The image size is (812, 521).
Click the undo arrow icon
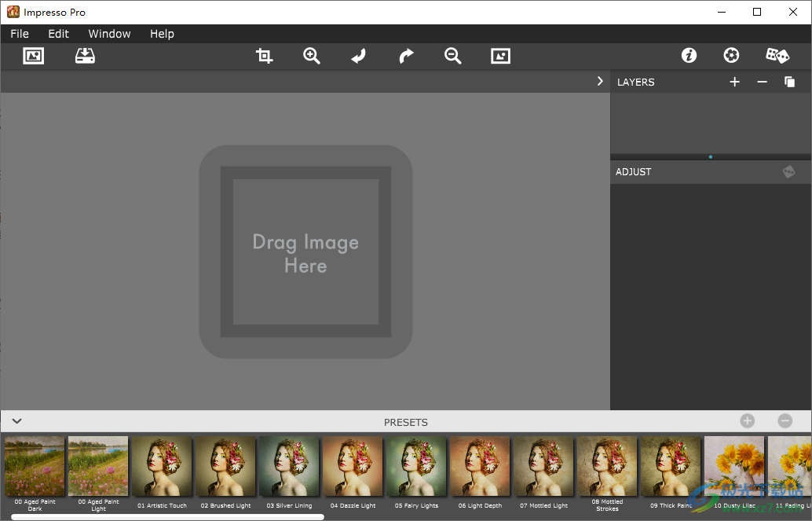tap(359, 56)
